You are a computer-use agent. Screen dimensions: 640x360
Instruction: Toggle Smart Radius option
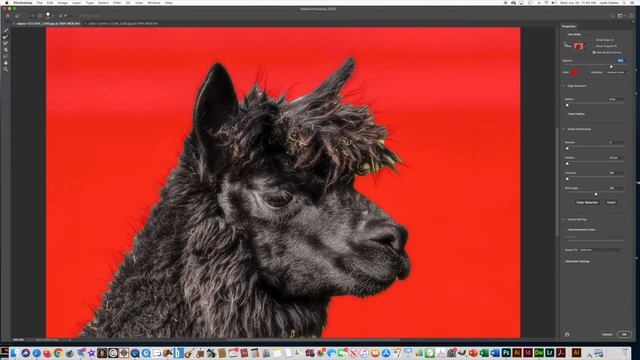[576, 114]
